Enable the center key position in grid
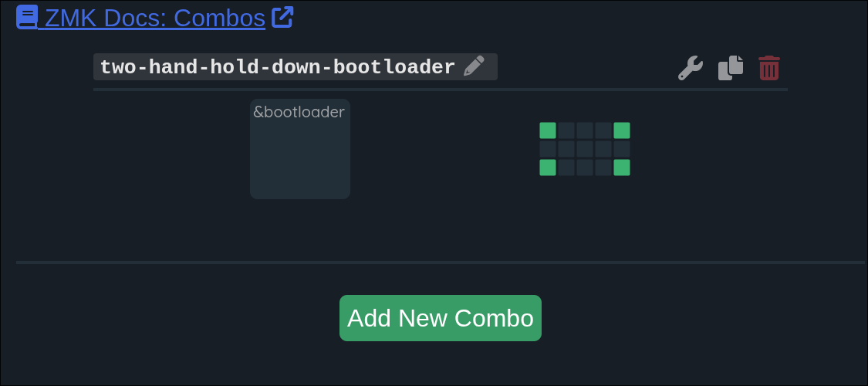This screenshot has width=868, height=386. [585, 149]
